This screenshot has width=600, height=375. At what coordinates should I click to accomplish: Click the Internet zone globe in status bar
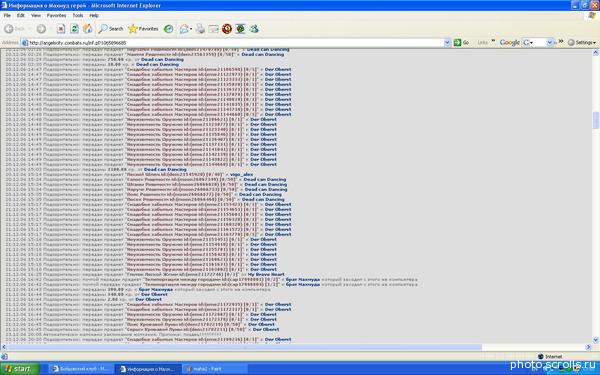540,356
